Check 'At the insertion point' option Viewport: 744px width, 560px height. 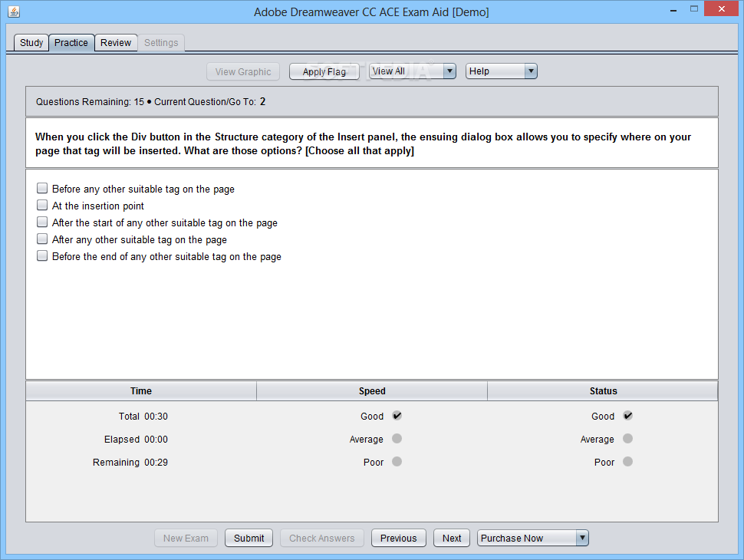pyautogui.click(x=42, y=205)
